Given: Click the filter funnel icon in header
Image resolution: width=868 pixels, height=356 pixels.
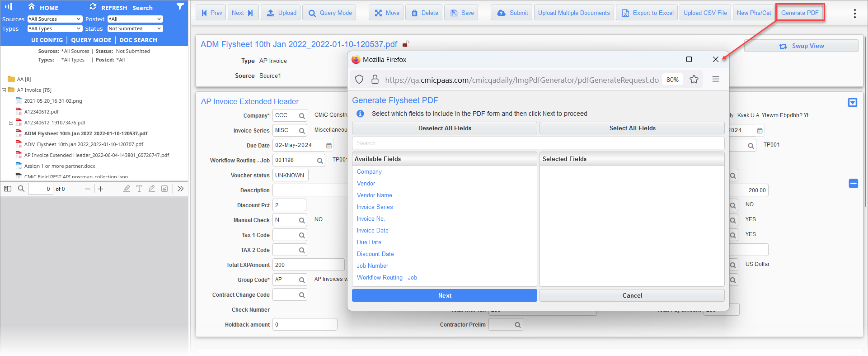Looking at the screenshot, I should 180,6.
